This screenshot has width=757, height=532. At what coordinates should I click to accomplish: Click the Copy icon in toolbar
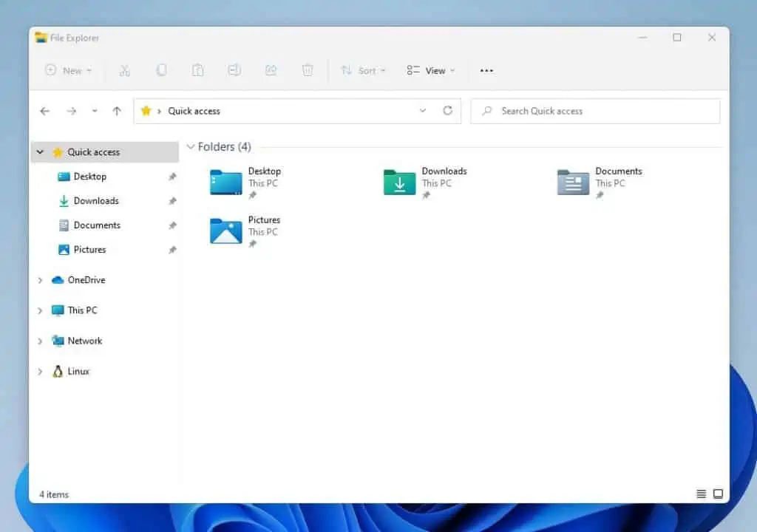point(161,70)
